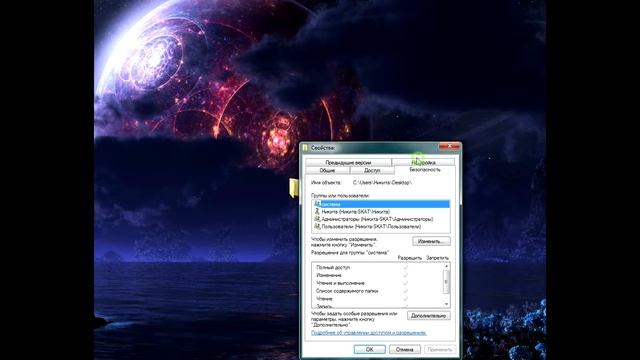The width and height of the screenshot is (640, 360).
Task: Click the Полный доступ permission row
Action: (378, 267)
